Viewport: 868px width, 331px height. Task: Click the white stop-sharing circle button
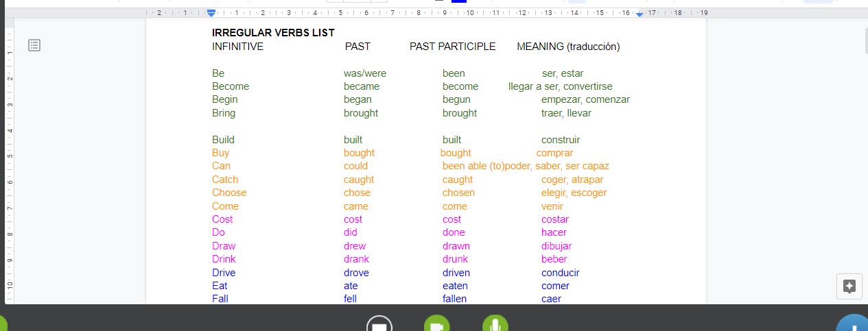(x=379, y=325)
